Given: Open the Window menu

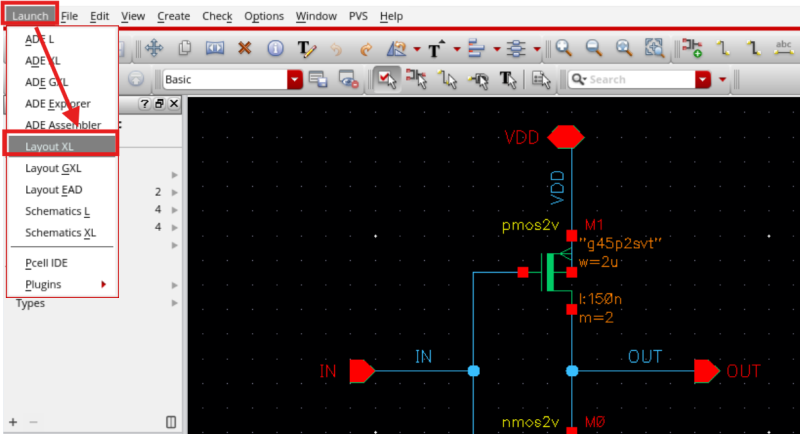Looking at the screenshot, I should pyautogui.click(x=316, y=16).
